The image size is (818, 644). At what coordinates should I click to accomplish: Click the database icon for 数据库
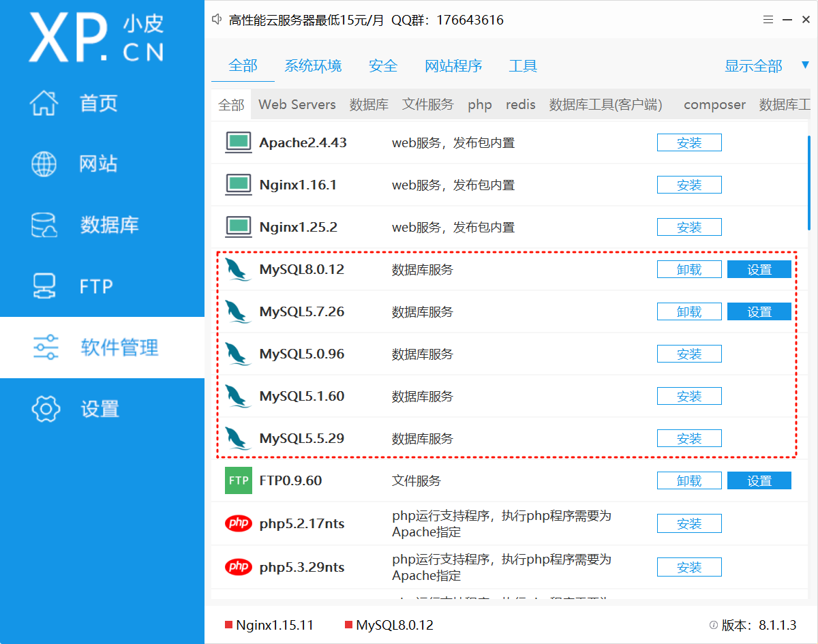(x=45, y=225)
